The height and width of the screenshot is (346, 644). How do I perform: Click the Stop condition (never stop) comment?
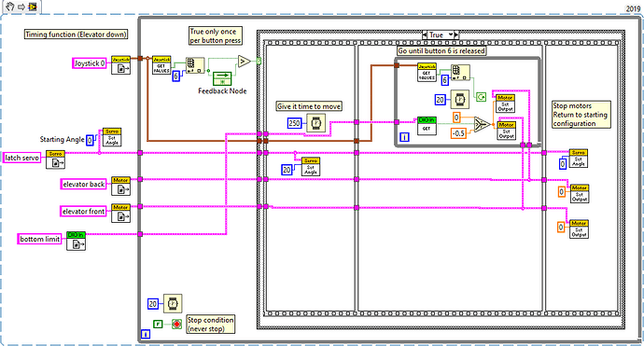[x=211, y=325]
